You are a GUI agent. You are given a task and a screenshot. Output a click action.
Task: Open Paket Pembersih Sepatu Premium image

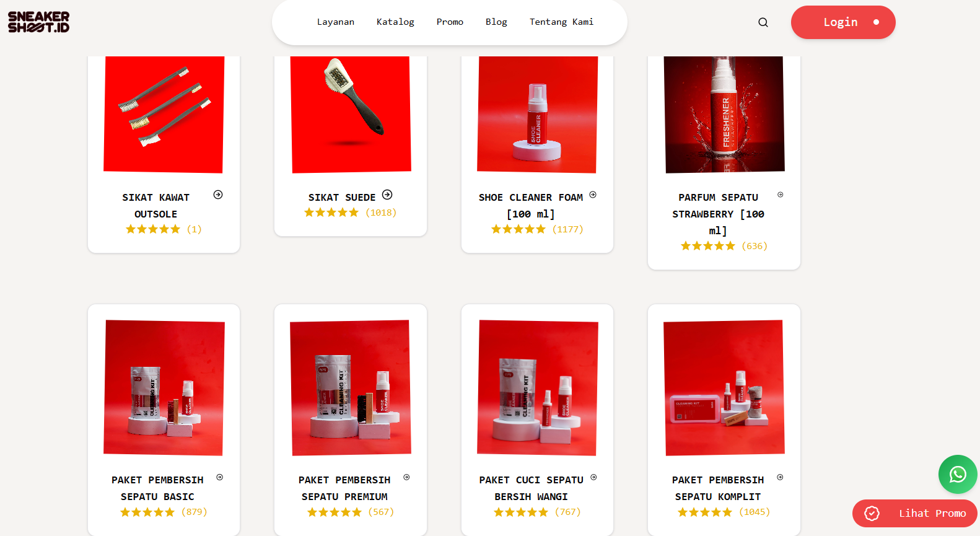pyautogui.click(x=351, y=388)
